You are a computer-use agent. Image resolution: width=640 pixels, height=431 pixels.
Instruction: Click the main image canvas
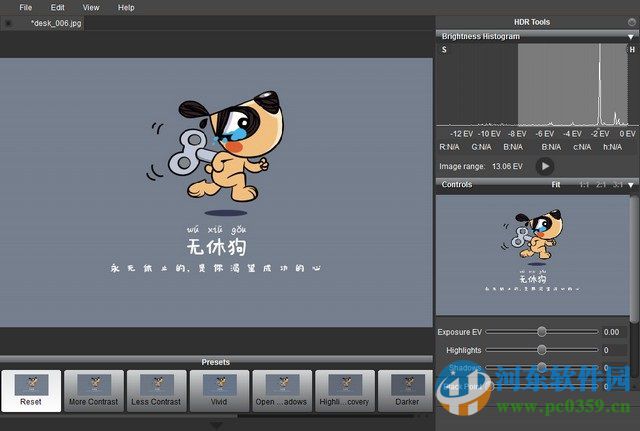coord(216,192)
